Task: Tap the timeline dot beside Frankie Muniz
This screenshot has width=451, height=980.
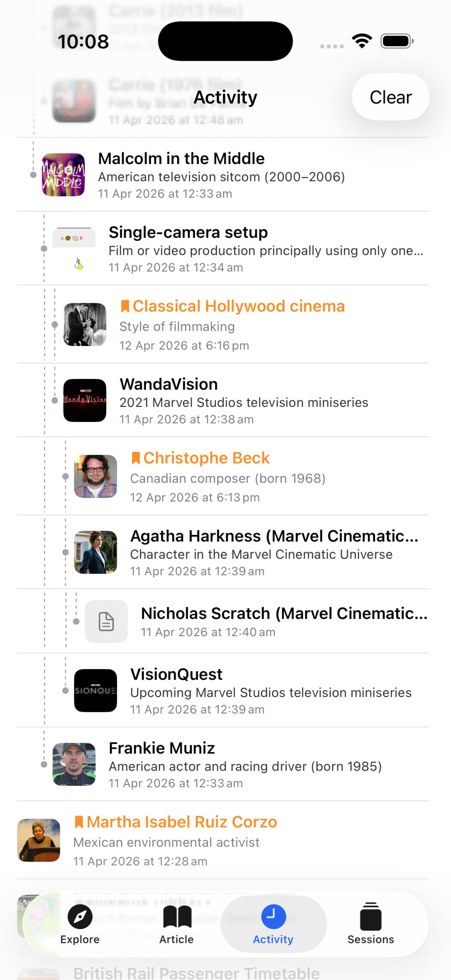Action: (x=44, y=764)
